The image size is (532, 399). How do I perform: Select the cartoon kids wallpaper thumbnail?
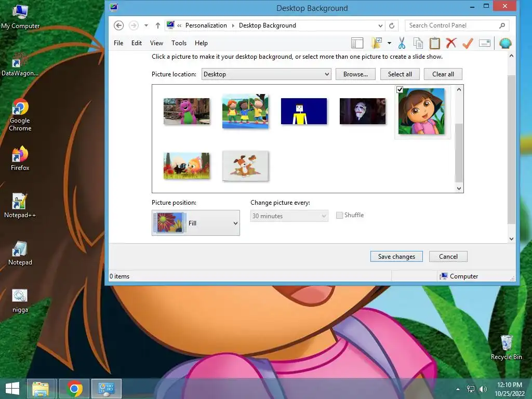pos(245,111)
